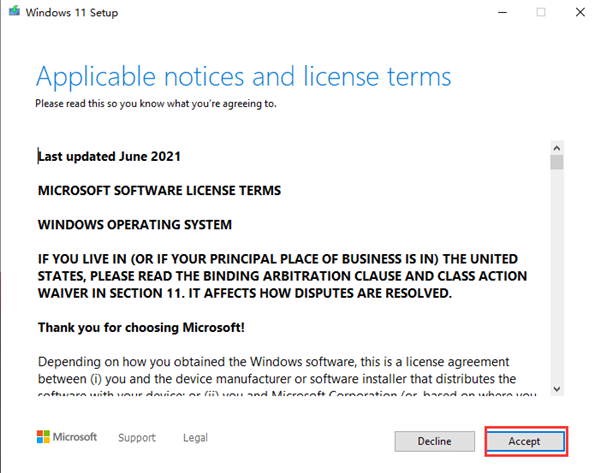Click the 'Depending on how you obtained' paragraph
The image size is (600, 473).
274,370
